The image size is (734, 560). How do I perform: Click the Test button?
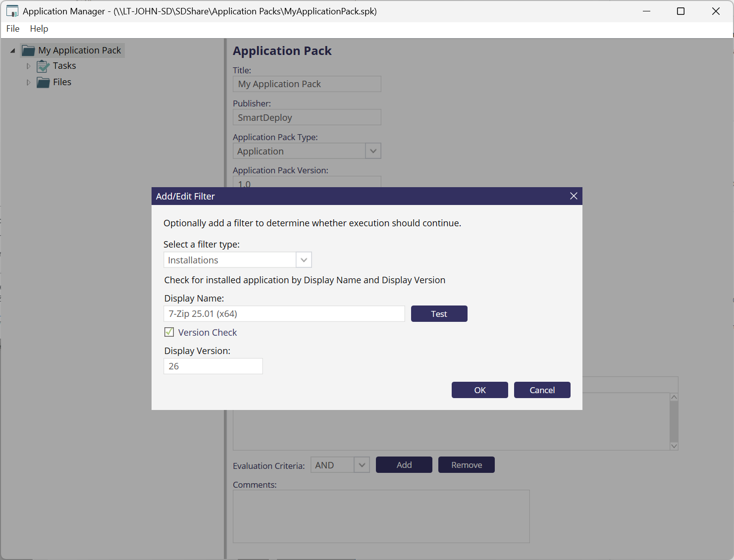(x=439, y=314)
